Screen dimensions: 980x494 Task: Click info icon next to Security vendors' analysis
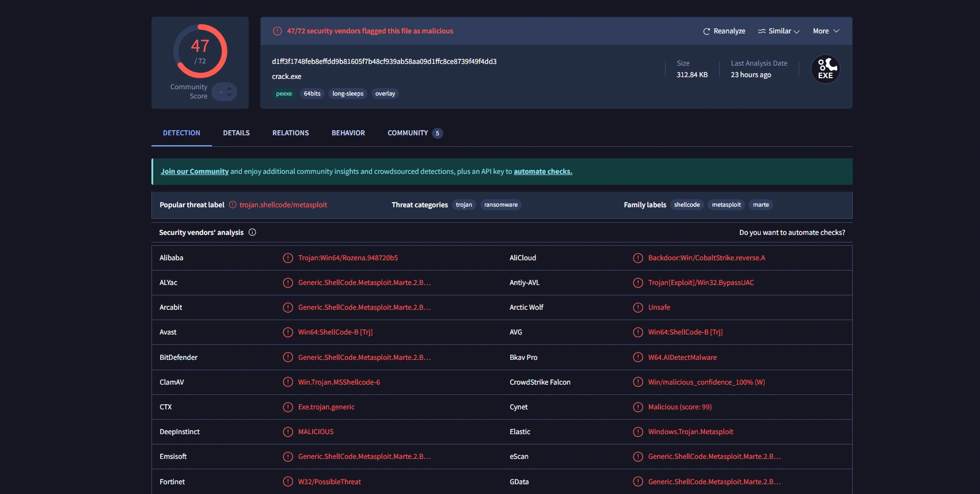[x=252, y=233]
